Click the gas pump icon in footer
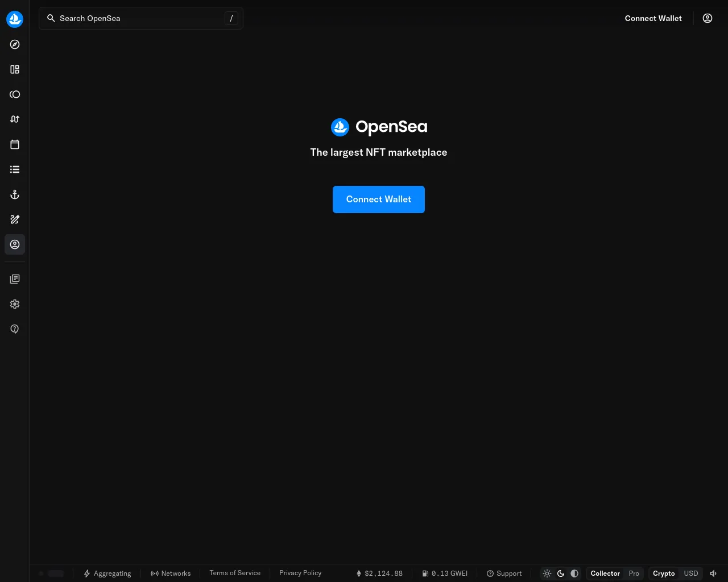This screenshot has height=582, width=728. pyautogui.click(x=425, y=573)
